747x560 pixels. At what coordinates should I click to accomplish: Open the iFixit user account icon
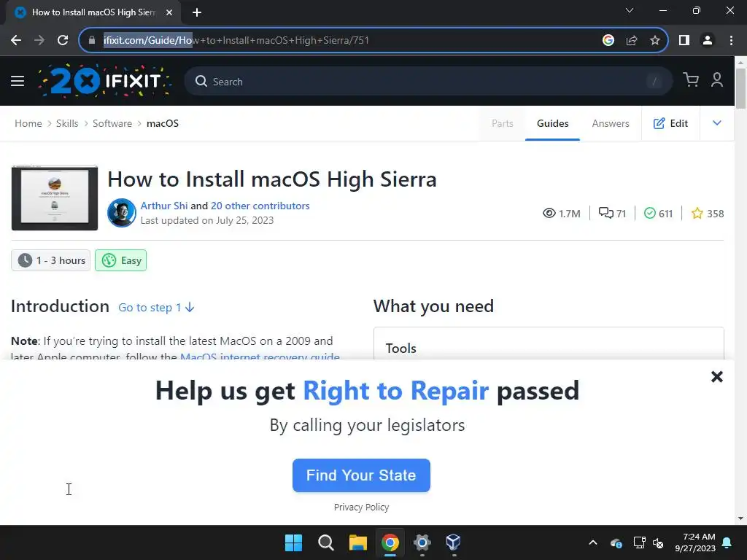tap(717, 80)
